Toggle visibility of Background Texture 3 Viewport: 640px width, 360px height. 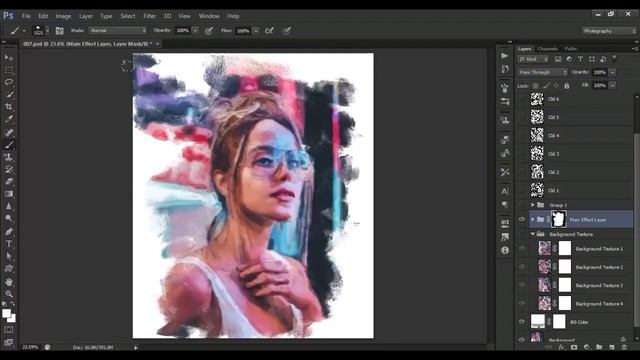[x=522, y=285]
